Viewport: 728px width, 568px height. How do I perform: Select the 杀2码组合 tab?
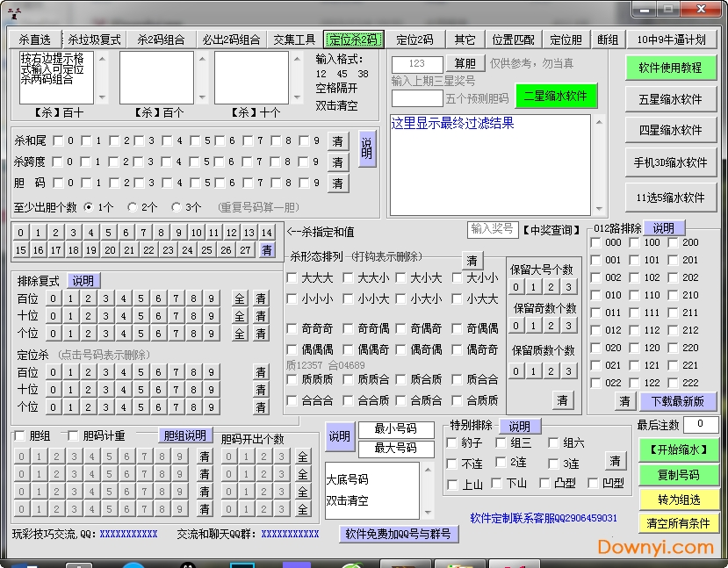161,40
